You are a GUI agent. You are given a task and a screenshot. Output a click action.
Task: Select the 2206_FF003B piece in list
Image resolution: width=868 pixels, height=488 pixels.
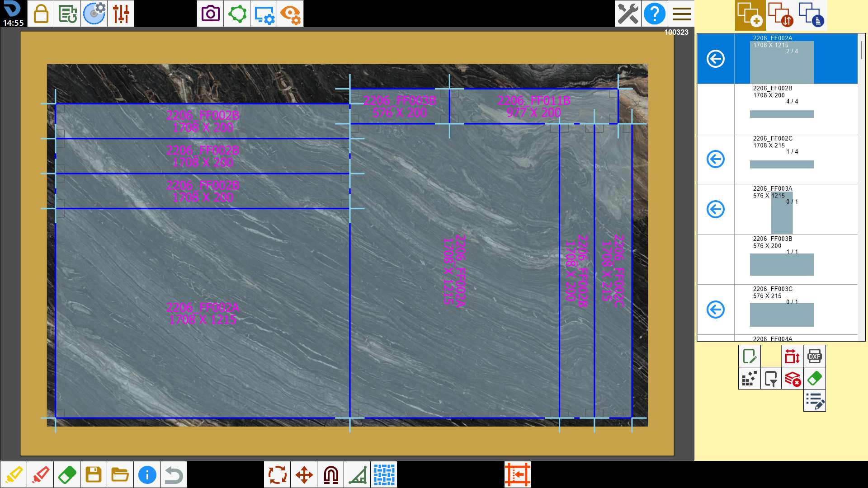[x=778, y=259]
